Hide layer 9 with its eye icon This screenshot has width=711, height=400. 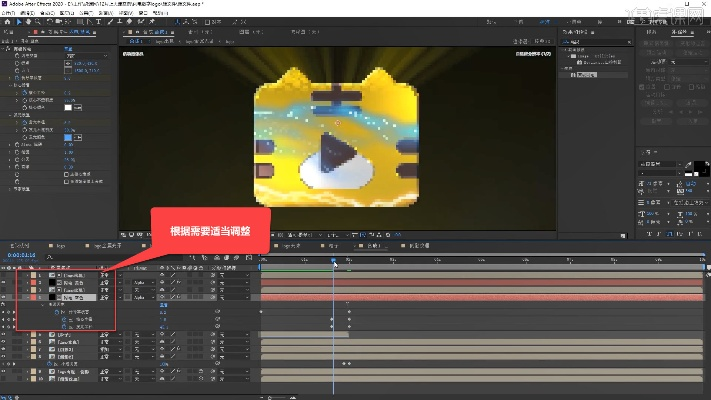coord(4,371)
